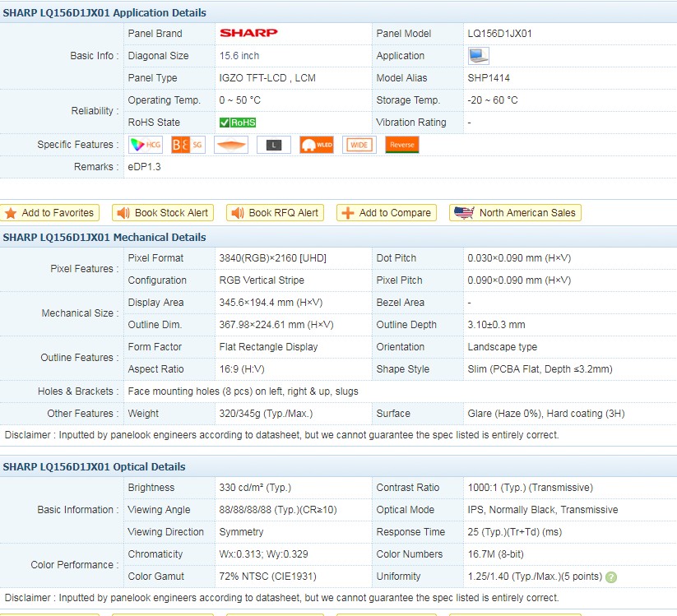
Task: Click the 'Panel Brand' label
Action: tap(155, 34)
